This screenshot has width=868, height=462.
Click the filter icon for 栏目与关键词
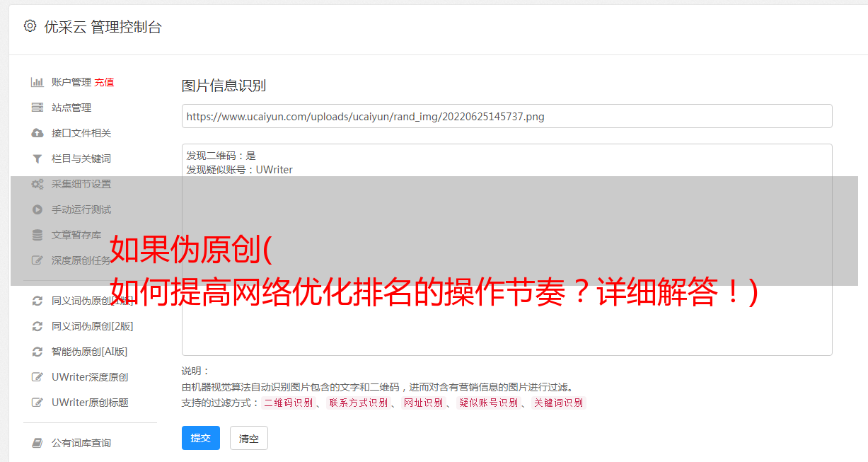pos(37,158)
